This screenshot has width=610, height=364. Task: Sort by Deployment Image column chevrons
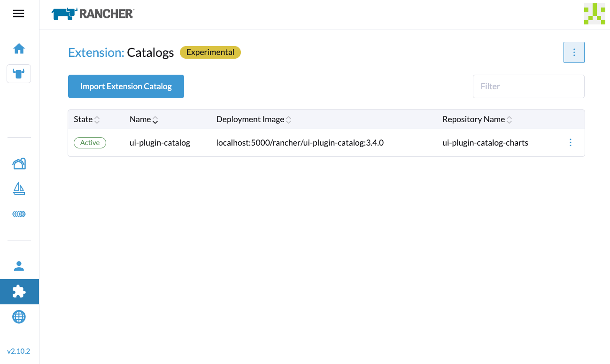point(289,119)
